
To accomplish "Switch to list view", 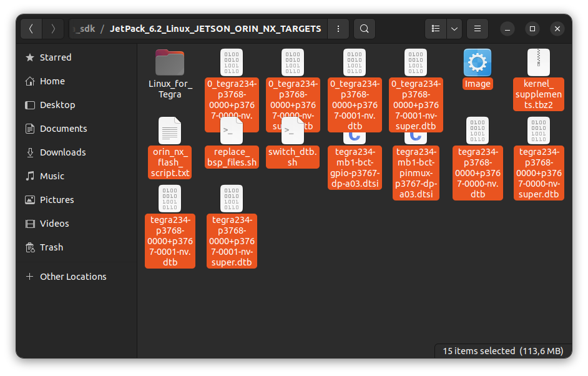I will click(x=436, y=29).
